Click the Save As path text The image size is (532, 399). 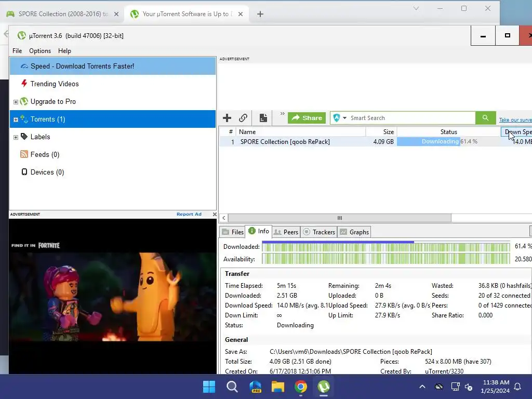(x=351, y=352)
